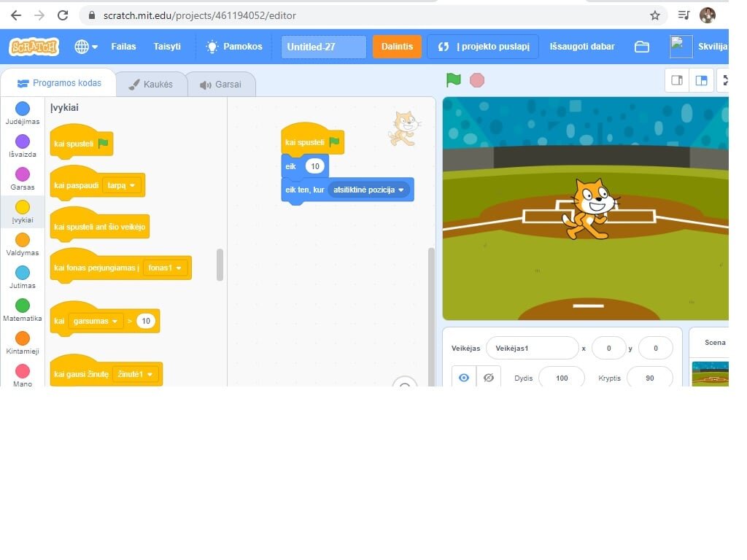Reload the browser page
Viewport: 747px width, 560px height.
pyautogui.click(x=63, y=15)
